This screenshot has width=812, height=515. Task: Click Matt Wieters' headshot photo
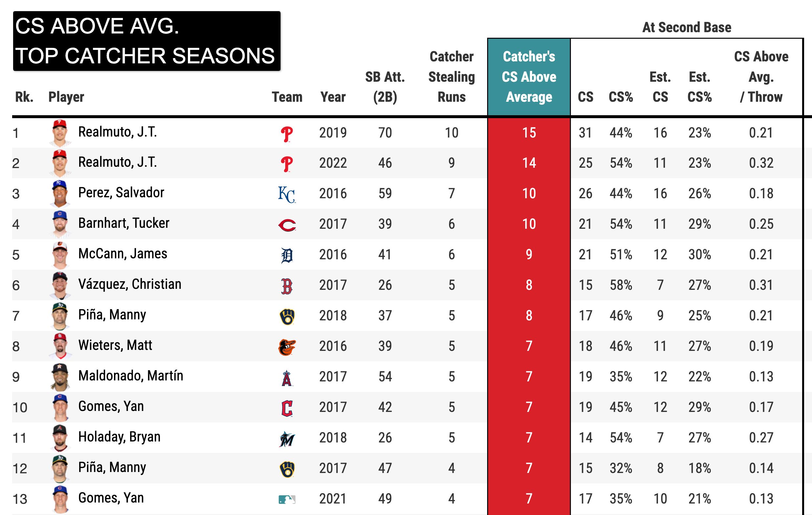60,346
